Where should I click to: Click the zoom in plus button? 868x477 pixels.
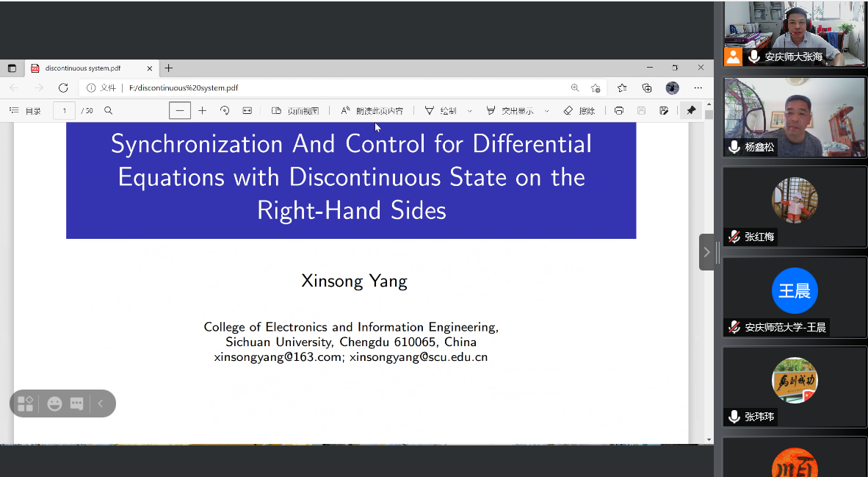[203, 111]
